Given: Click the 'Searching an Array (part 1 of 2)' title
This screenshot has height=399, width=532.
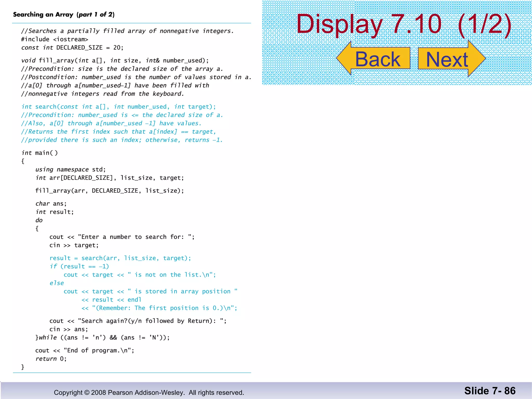Looking at the screenshot, I should point(64,14).
